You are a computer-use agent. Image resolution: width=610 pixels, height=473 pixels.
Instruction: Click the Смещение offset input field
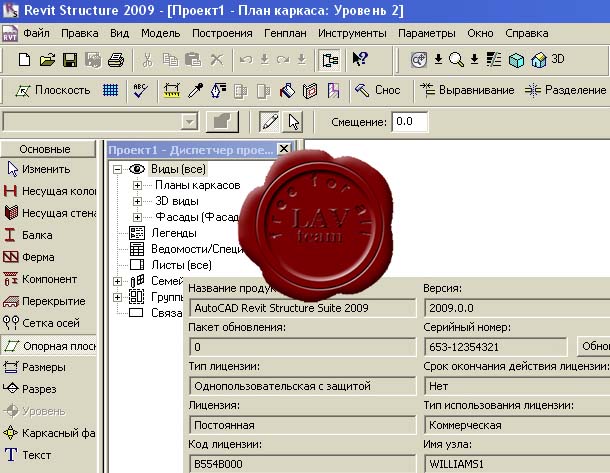click(x=410, y=122)
